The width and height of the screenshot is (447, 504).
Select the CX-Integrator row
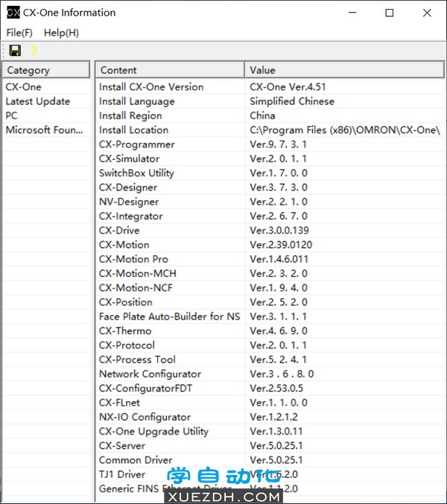click(270, 216)
